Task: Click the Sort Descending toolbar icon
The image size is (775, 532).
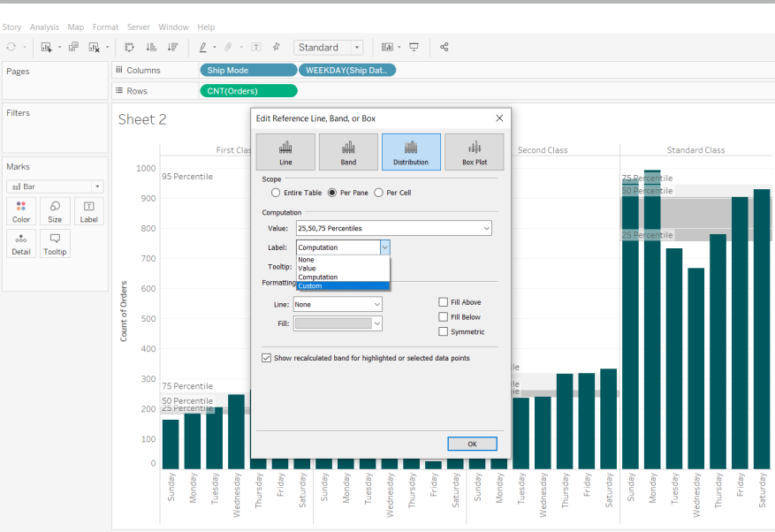Action: click(x=172, y=47)
